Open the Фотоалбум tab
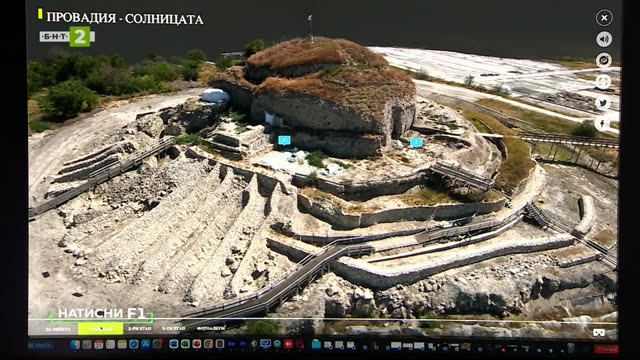640x360 pixels. 210,329
